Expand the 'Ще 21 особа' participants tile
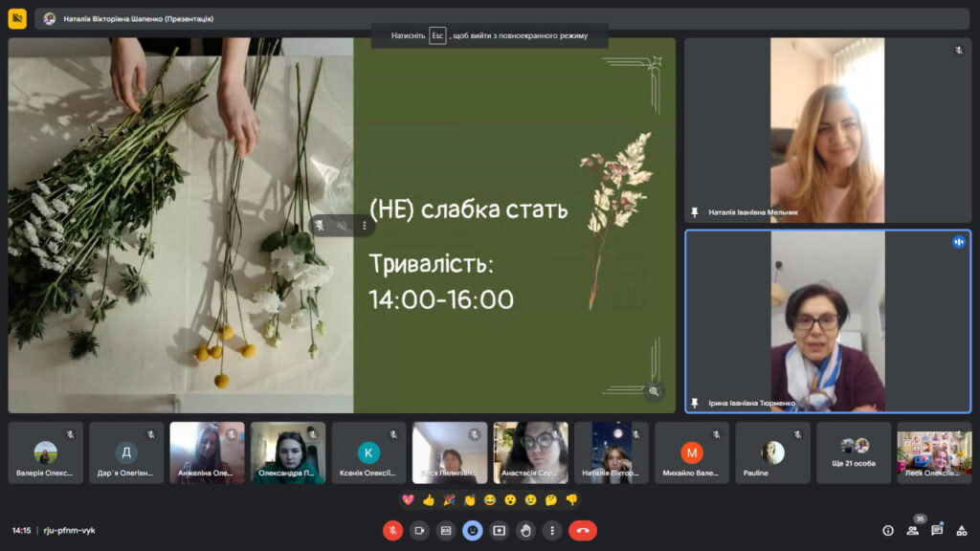This screenshot has width=980, height=551. [854, 452]
